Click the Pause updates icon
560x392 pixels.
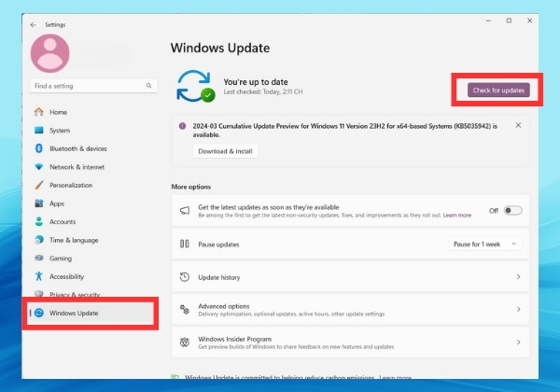click(184, 245)
